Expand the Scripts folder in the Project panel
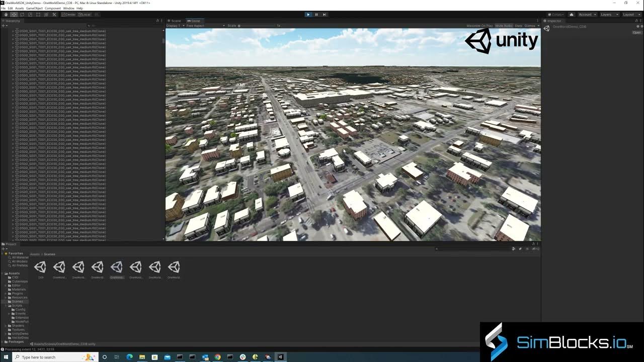The height and width of the screenshot is (362, 644). tap(6, 305)
